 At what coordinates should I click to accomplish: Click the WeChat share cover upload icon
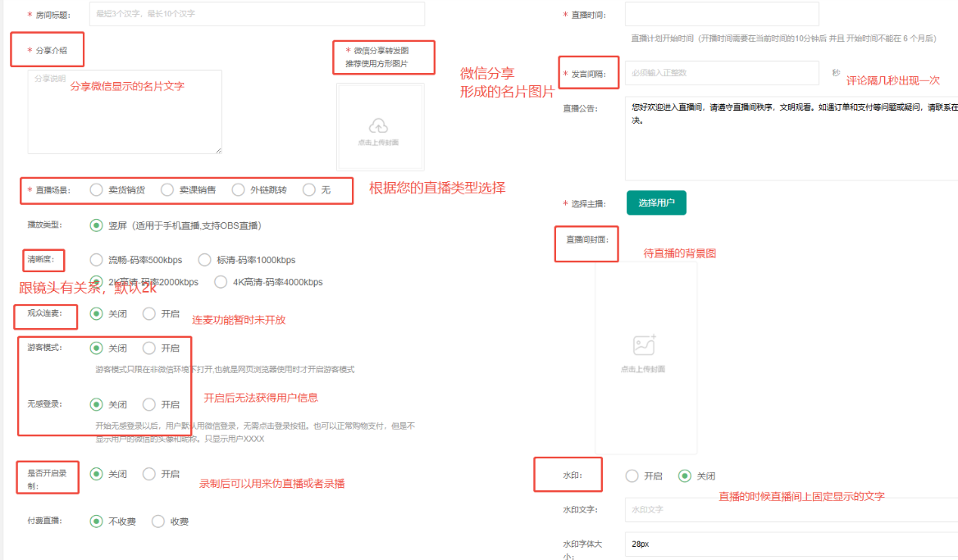click(378, 126)
